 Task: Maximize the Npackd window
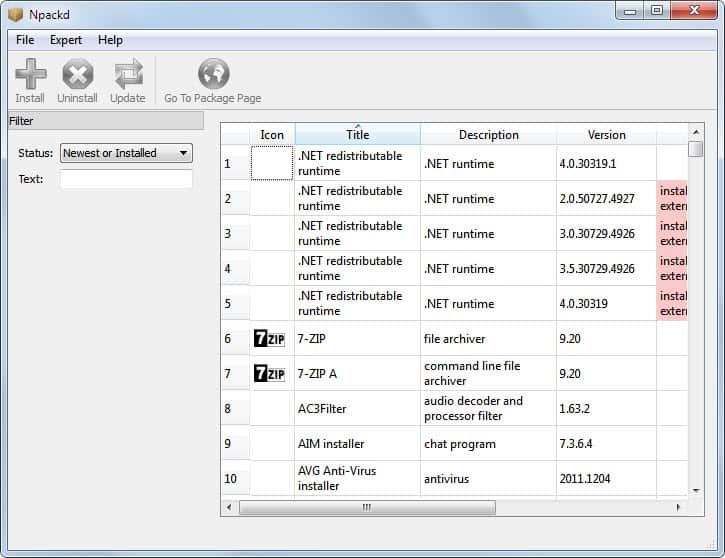[x=657, y=11]
